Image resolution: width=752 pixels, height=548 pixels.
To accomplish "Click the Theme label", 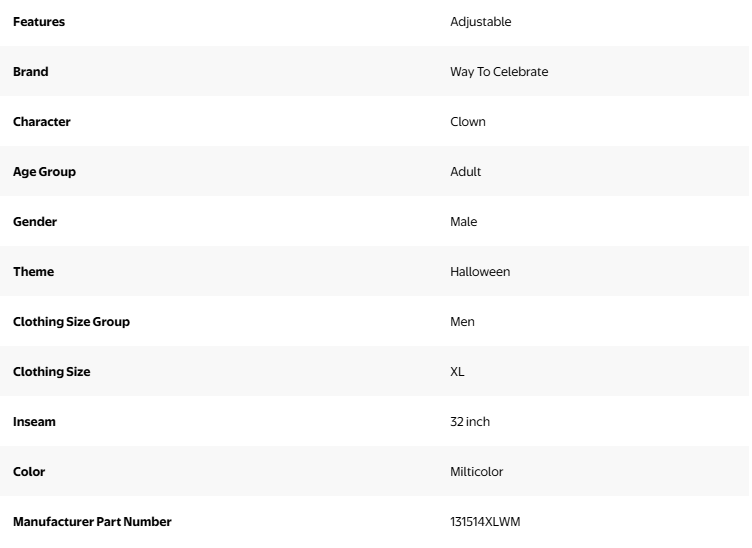I will pyautogui.click(x=34, y=272).
